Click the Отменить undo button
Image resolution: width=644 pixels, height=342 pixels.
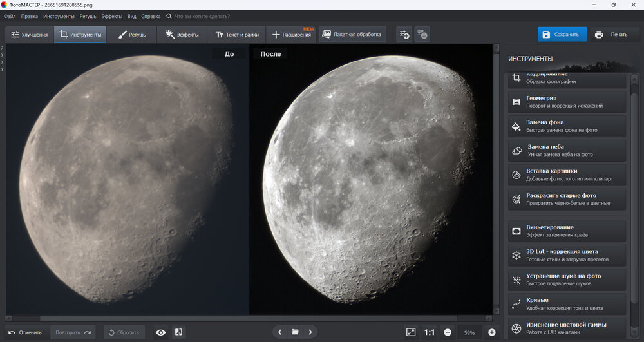click(25, 332)
